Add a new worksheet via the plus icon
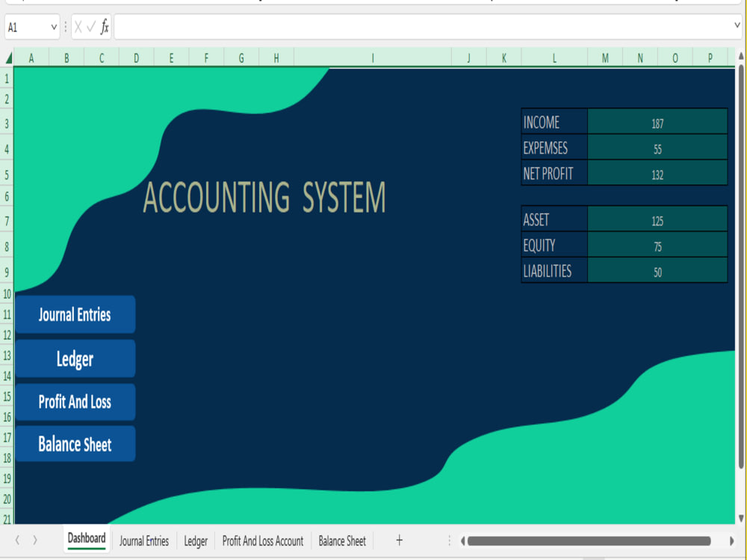747x560 pixels. pyautogui.click(x=399, y=540)
